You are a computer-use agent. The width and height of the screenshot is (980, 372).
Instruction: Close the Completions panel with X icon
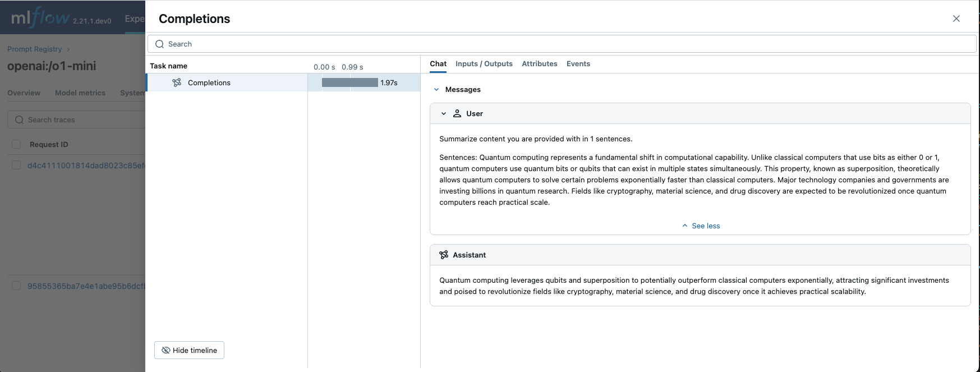956,19
